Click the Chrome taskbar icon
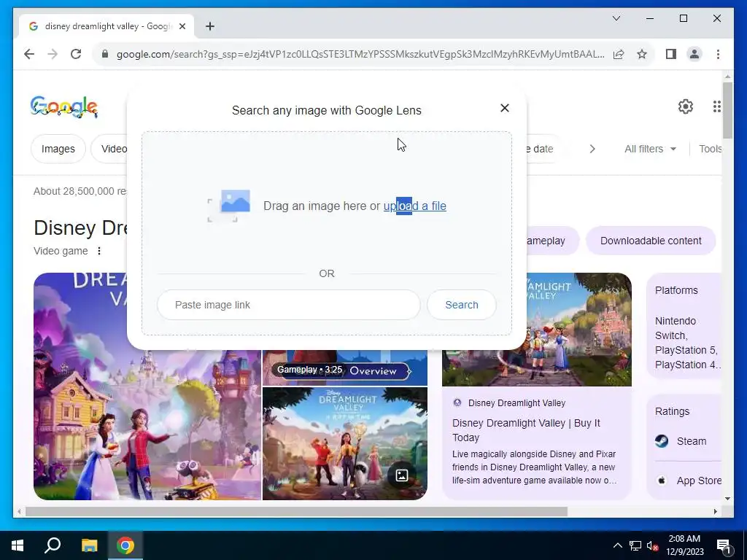747x560 pixels. tap(125, 545)
